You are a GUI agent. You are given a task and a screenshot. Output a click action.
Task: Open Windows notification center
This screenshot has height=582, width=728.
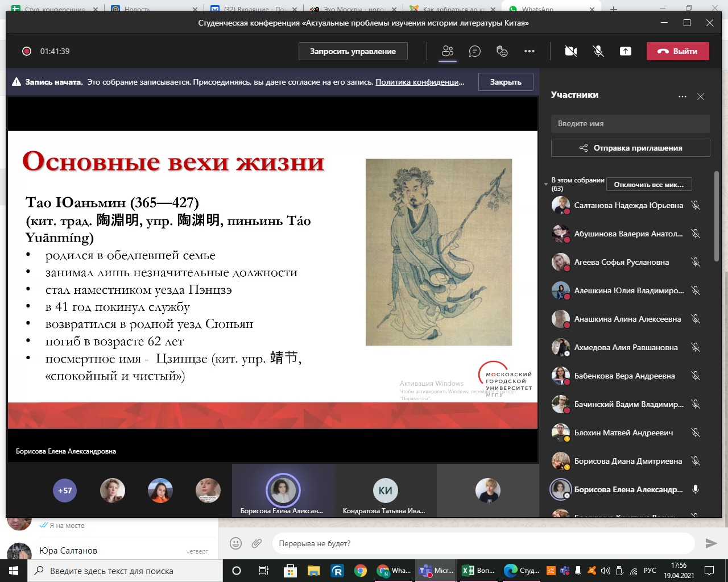709,571
